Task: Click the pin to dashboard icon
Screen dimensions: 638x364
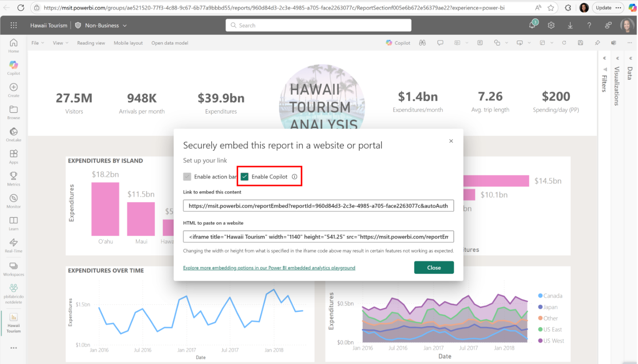Action: (597, 43)
